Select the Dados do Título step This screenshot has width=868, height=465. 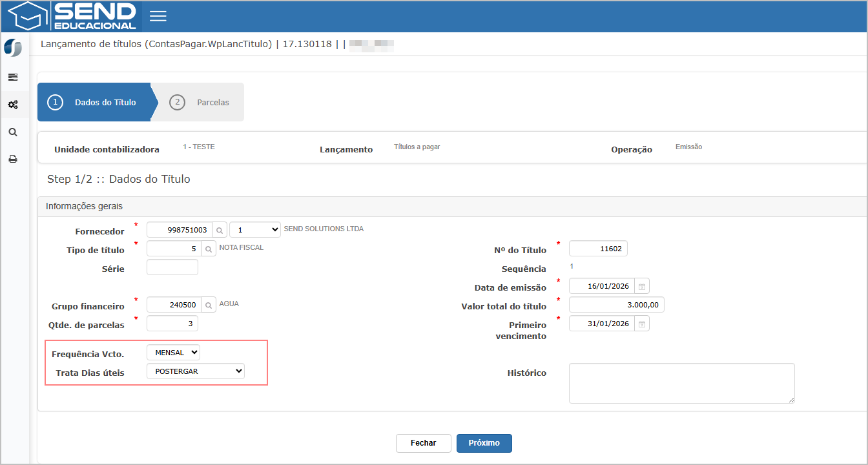pos(95,102)
